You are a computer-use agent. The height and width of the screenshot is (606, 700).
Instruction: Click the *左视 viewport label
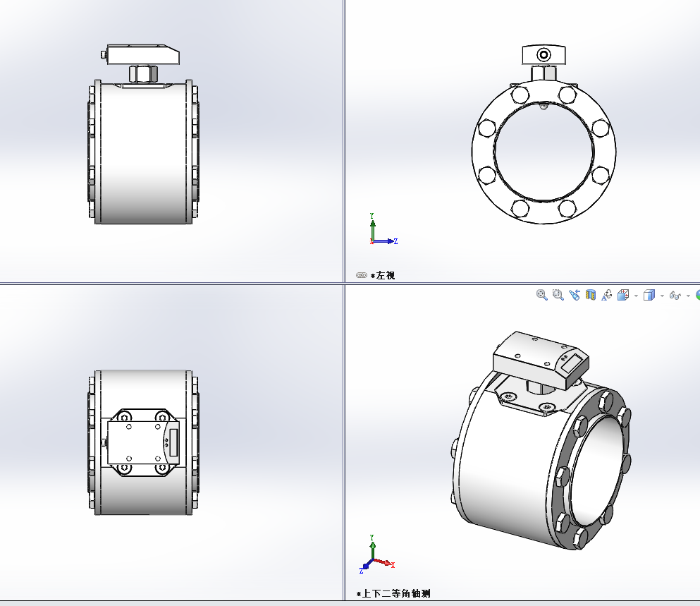tap(383, 275)
